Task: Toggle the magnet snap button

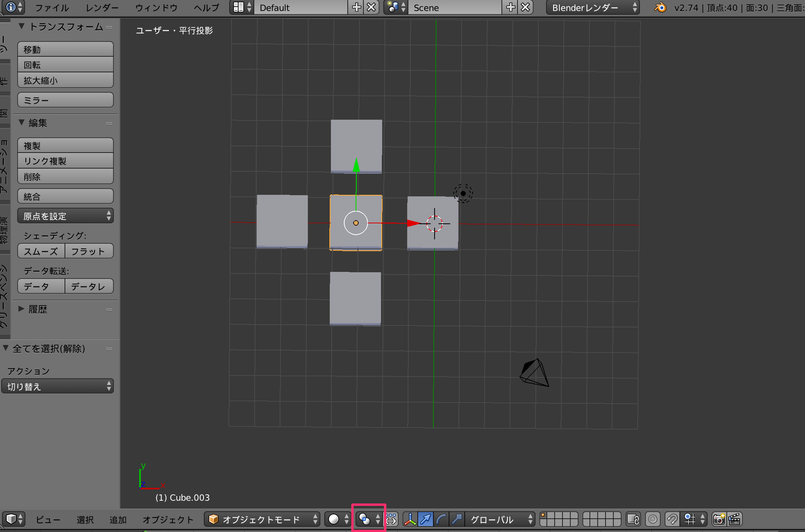Action: point(672,519)
